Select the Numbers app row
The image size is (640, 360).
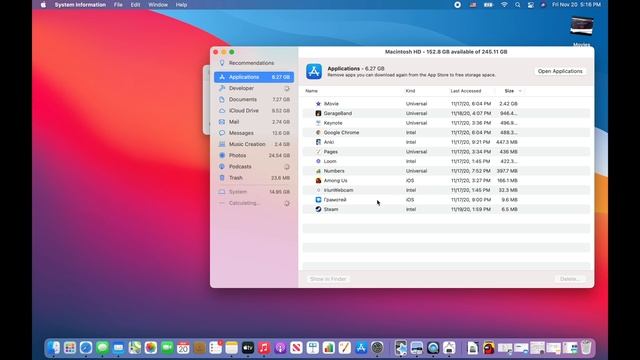(446, 171)
